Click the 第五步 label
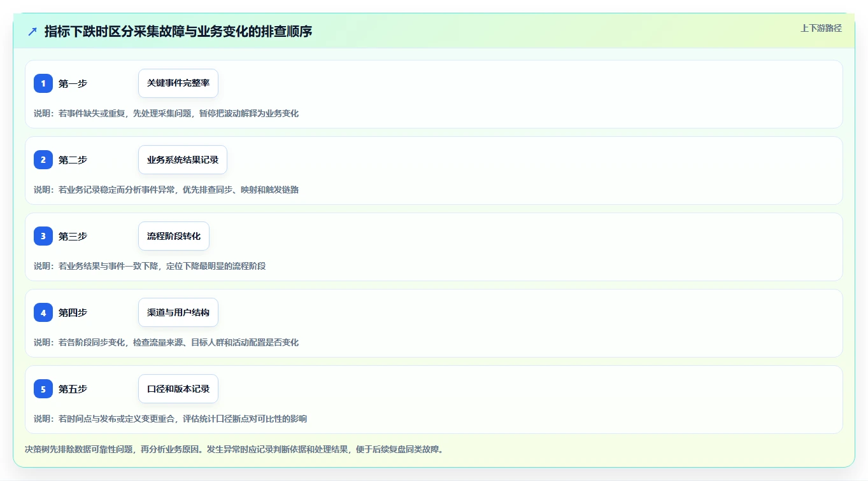The height and width of the screenshot is (481, 868). click(x=73, y=389)
